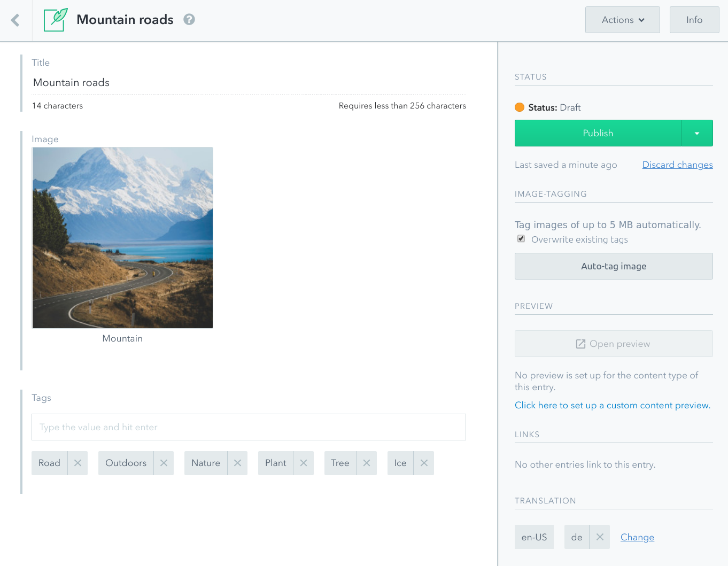Open the help question mark icon
This screenshot has height=566, width=728.
(x=189, y=19)
